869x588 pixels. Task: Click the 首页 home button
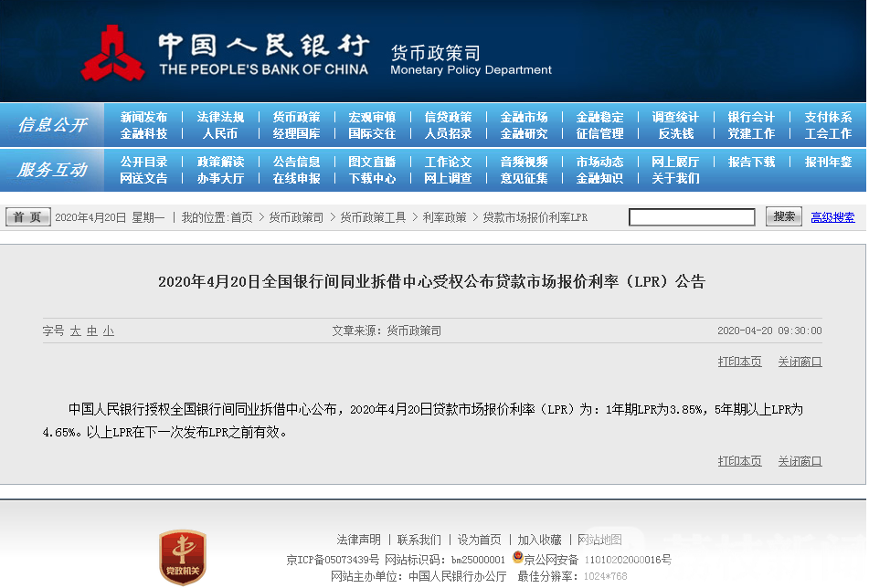pos(27,217)
